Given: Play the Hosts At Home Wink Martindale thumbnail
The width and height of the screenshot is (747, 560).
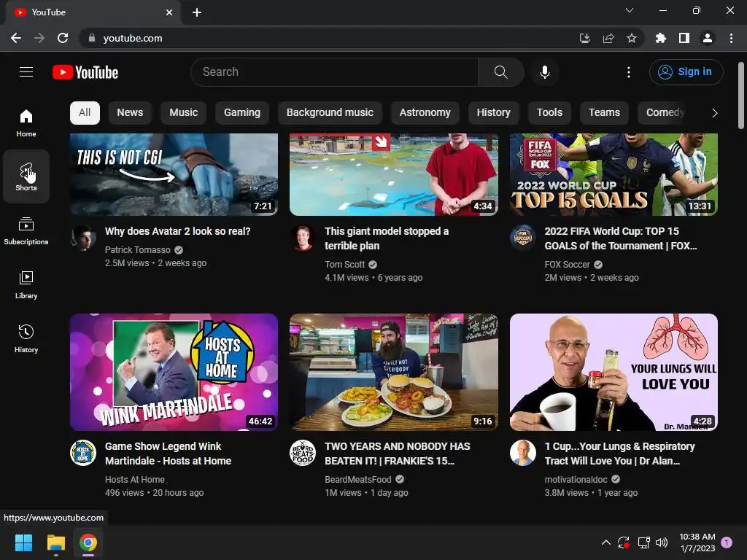Looking at the screenshot, I should [x=174, y=372].
